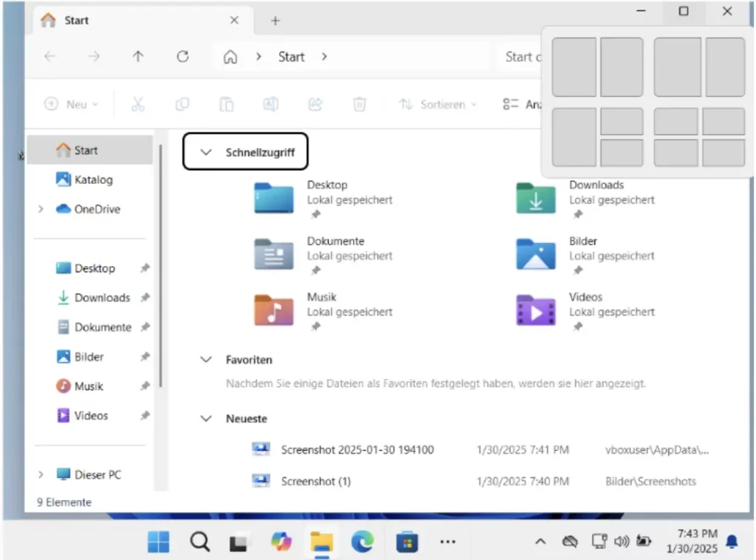Navigate up one folder level
This screenshot has height=560, width=756.
coord(138,56)
